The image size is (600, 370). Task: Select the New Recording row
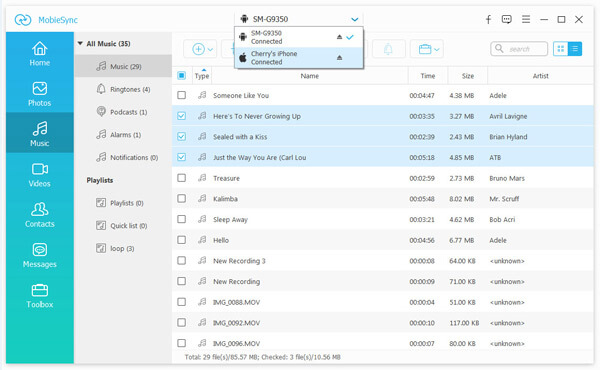click(383, 281)
